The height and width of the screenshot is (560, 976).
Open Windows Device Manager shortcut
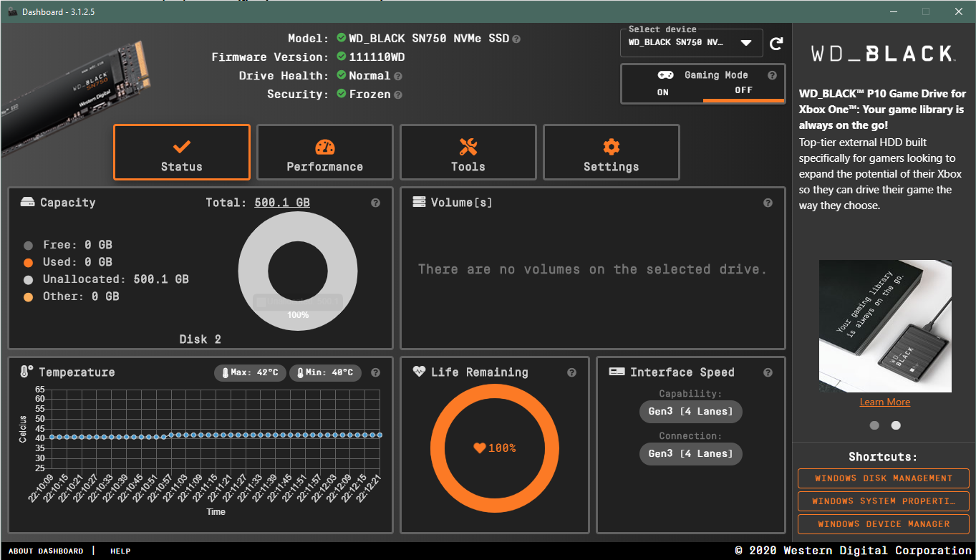(x=884, y=524)
